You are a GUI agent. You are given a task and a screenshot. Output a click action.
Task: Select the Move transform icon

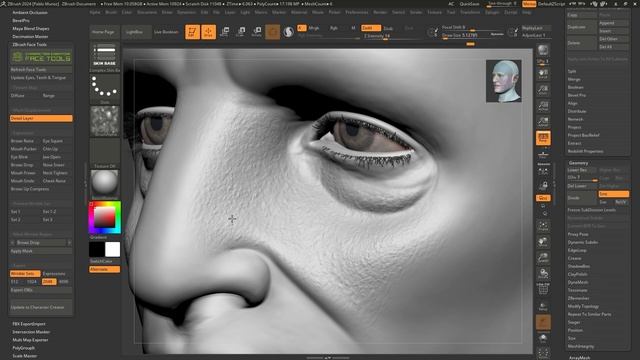[x=224, y=32]
